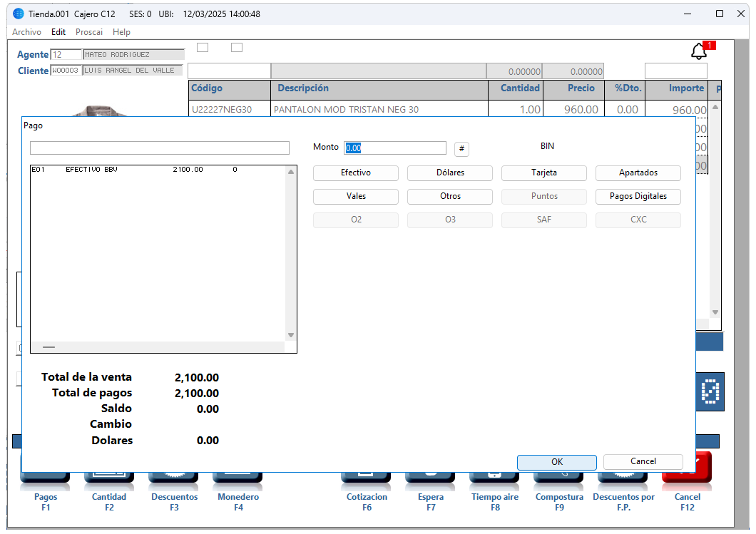Open the Edit menu

[58, 32]
